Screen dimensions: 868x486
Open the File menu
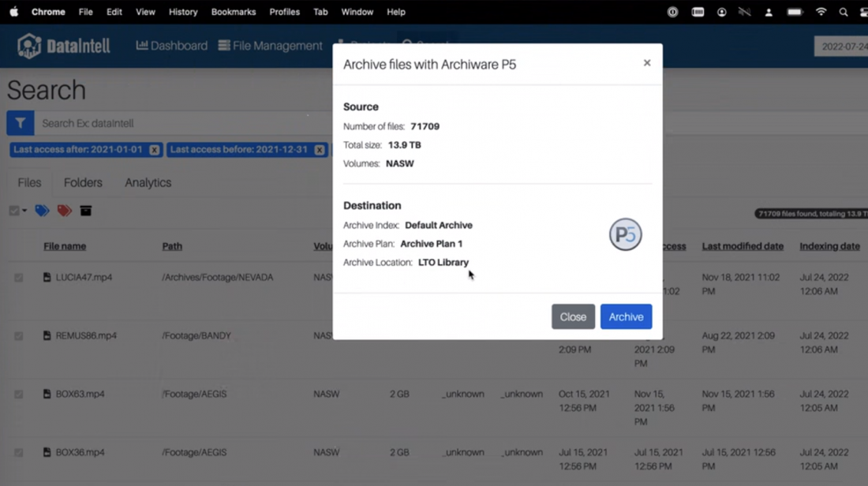86,12
